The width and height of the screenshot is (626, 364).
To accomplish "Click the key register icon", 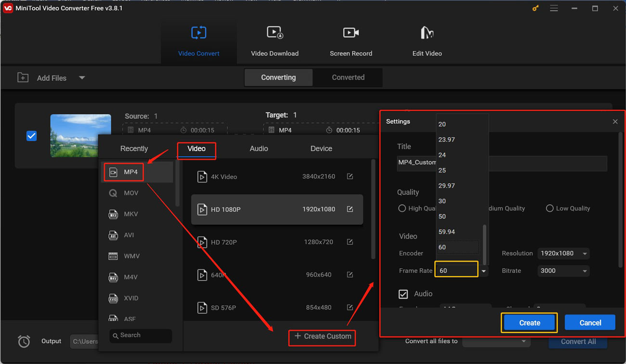I will (535, 9).
